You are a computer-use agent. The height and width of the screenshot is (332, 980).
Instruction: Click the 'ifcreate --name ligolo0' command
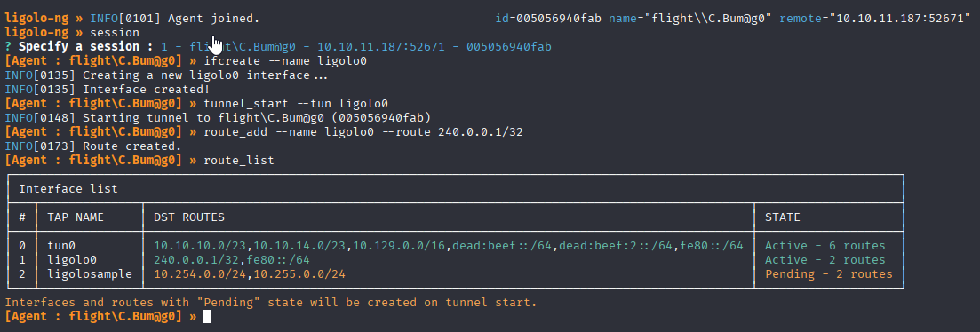[x=285, y=61]
